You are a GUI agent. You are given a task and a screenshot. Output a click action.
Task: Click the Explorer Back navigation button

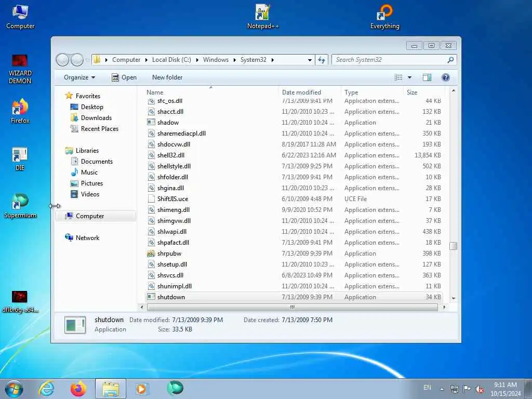[x=62, y=60]
